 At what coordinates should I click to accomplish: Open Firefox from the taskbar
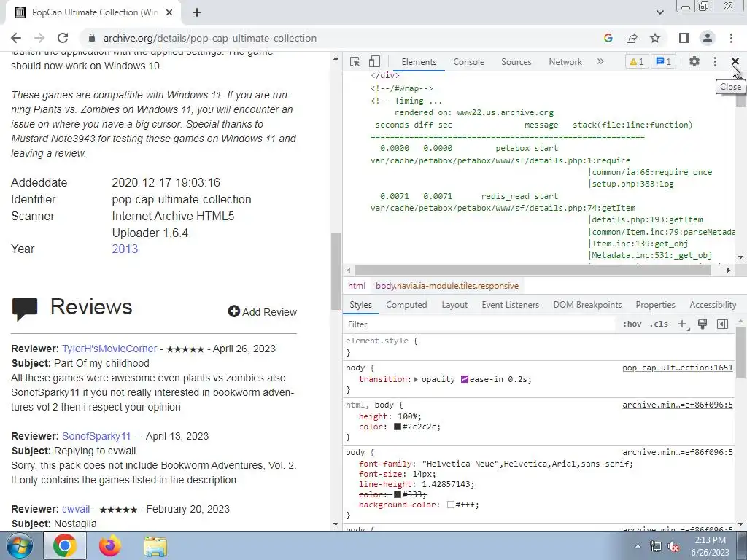(x=109, y=545)
